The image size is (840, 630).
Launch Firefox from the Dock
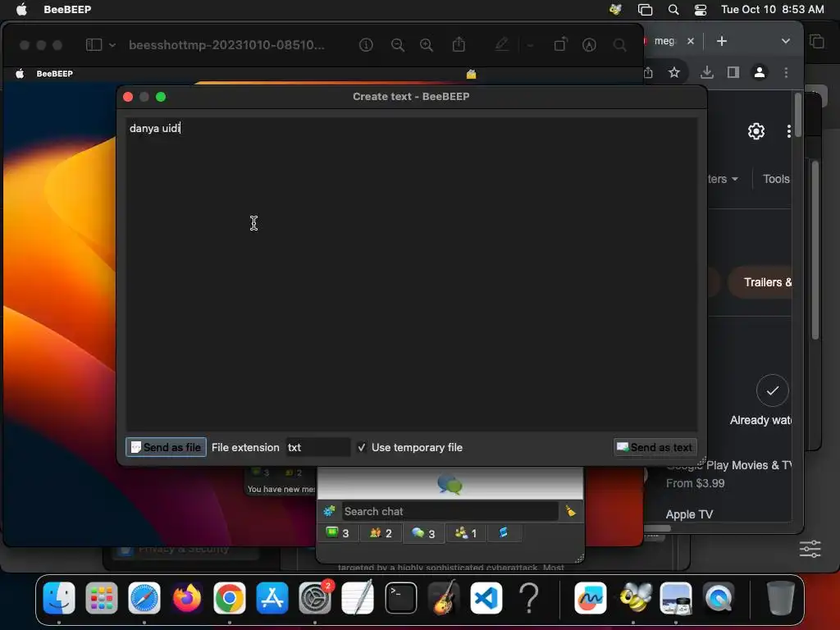(x=187, y=598)
